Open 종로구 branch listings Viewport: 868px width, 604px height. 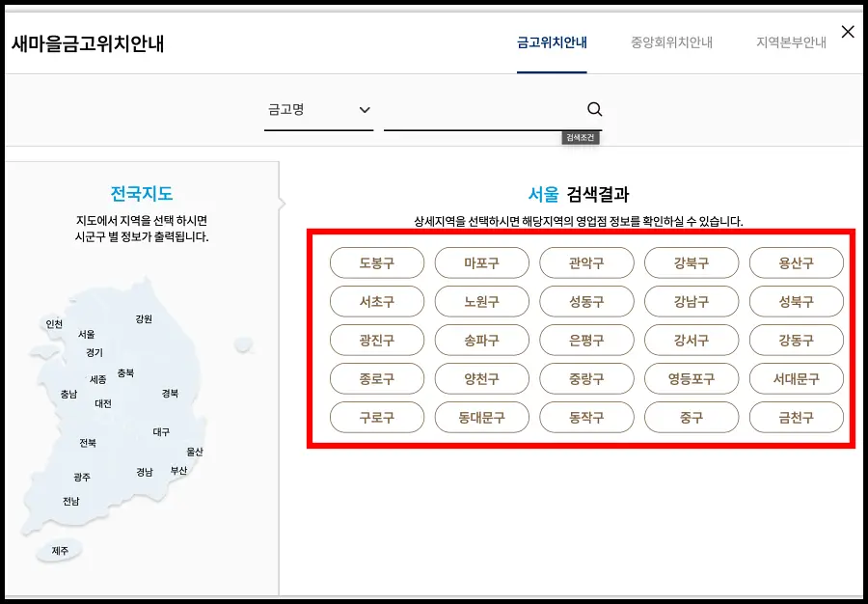(377, 378)
